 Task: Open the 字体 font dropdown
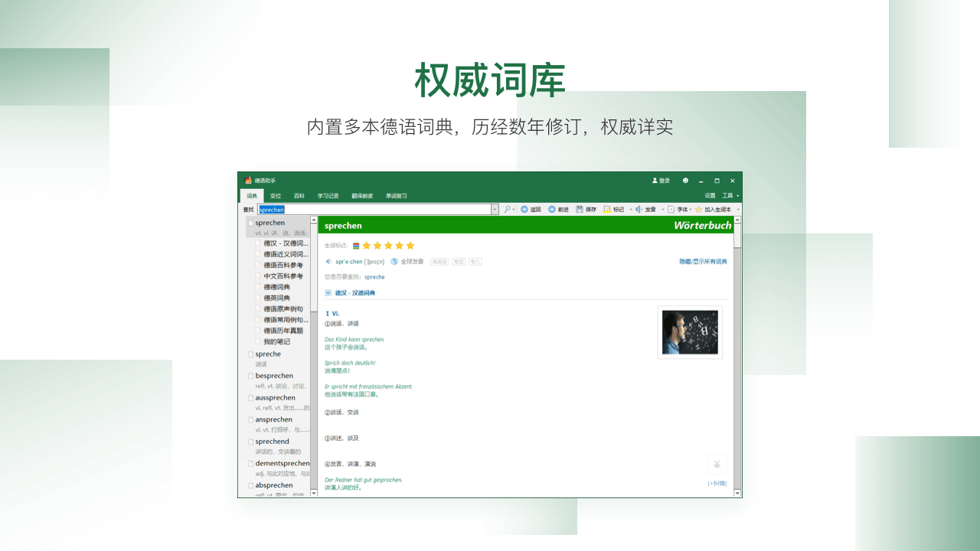point(678,210)
